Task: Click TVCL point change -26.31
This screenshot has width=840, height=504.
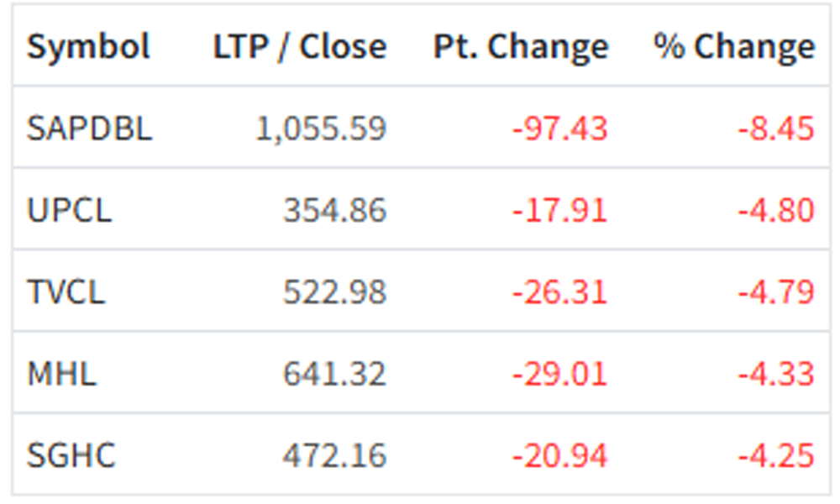Action: [x=559, y=292]
